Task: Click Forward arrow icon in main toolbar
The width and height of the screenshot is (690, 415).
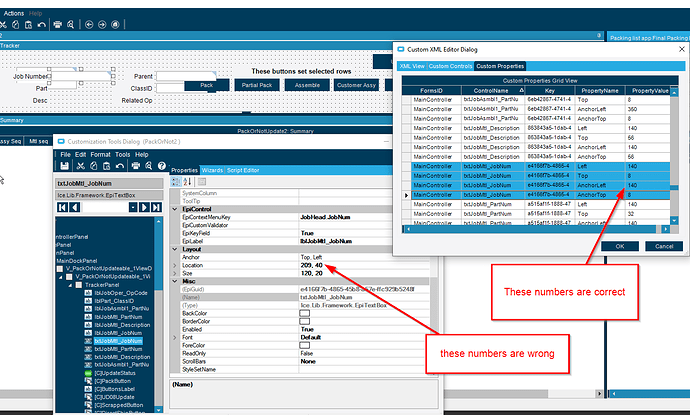Action: 102,25
